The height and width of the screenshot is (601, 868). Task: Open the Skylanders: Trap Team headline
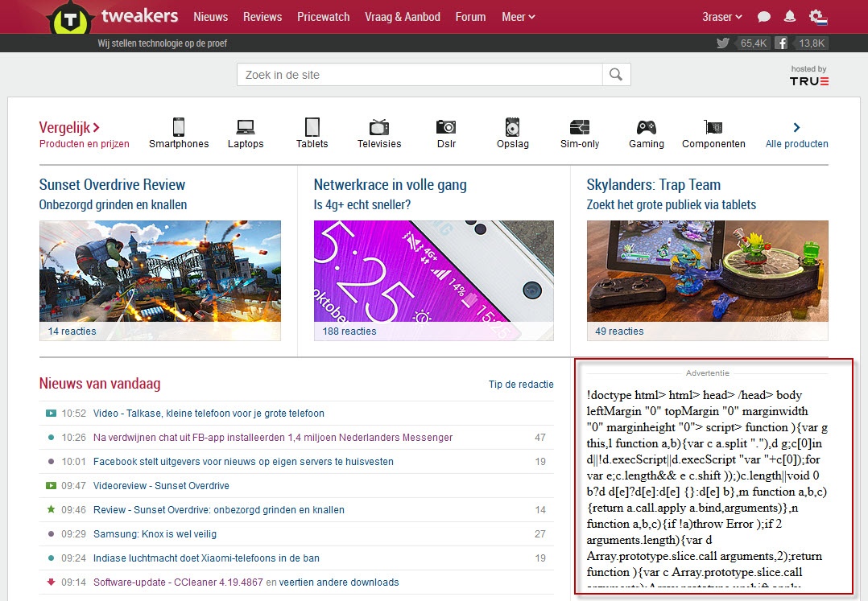point(653,185)
